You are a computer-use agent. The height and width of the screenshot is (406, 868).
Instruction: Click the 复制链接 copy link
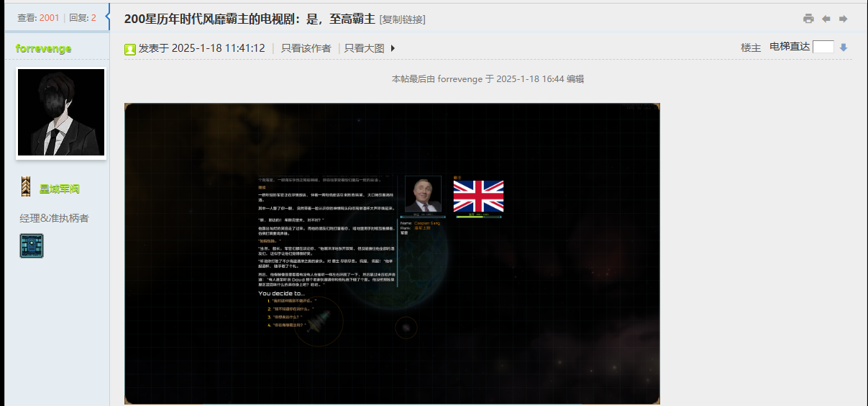point(402,19)
